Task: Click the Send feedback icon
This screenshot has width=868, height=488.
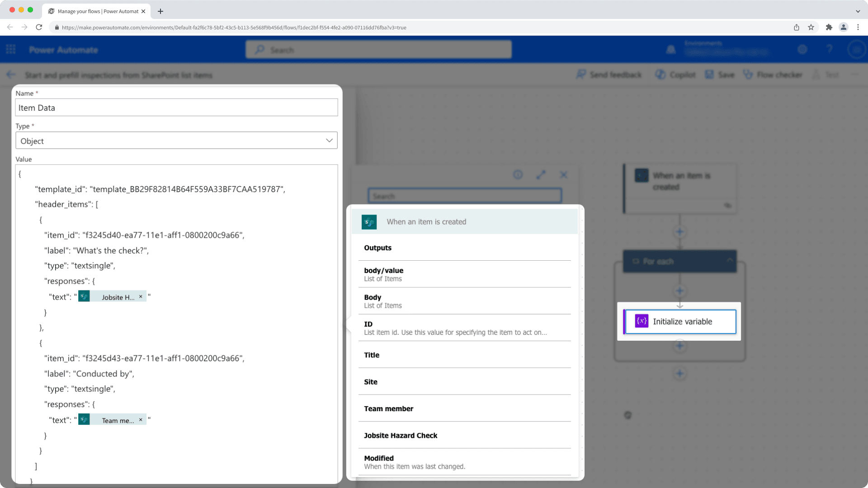Action: (x=580, y=74)
